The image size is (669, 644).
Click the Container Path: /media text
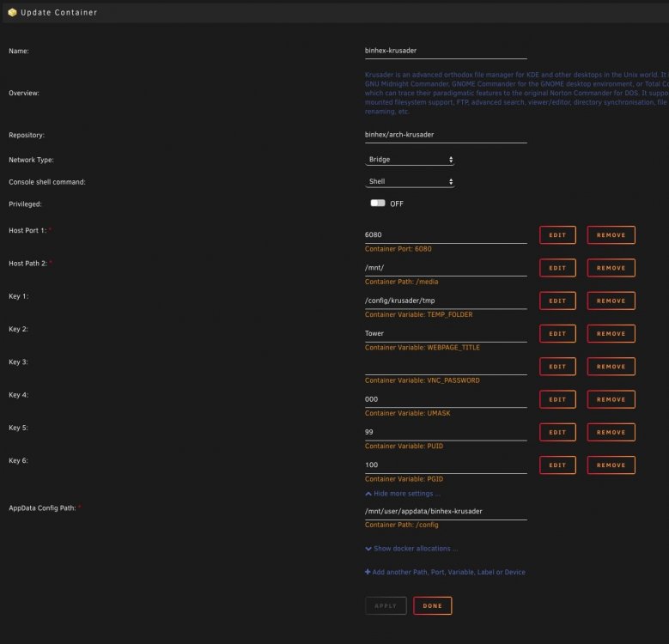(401, 282)
